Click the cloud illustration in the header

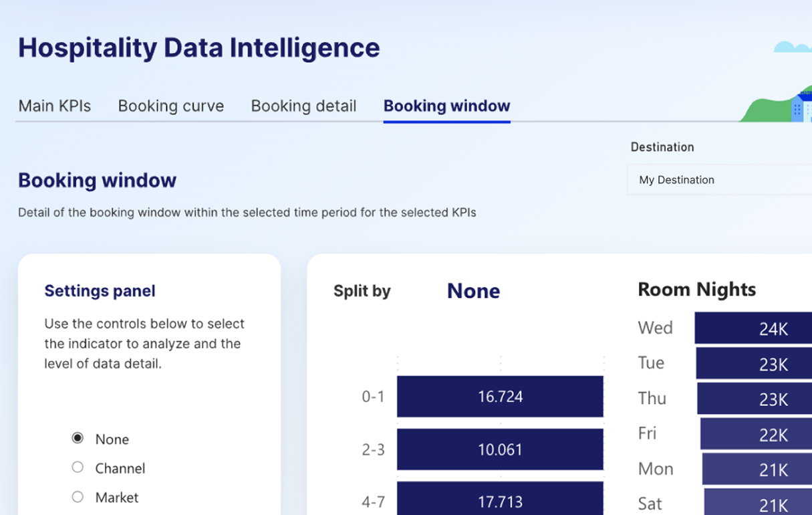(x=792, y=47)
